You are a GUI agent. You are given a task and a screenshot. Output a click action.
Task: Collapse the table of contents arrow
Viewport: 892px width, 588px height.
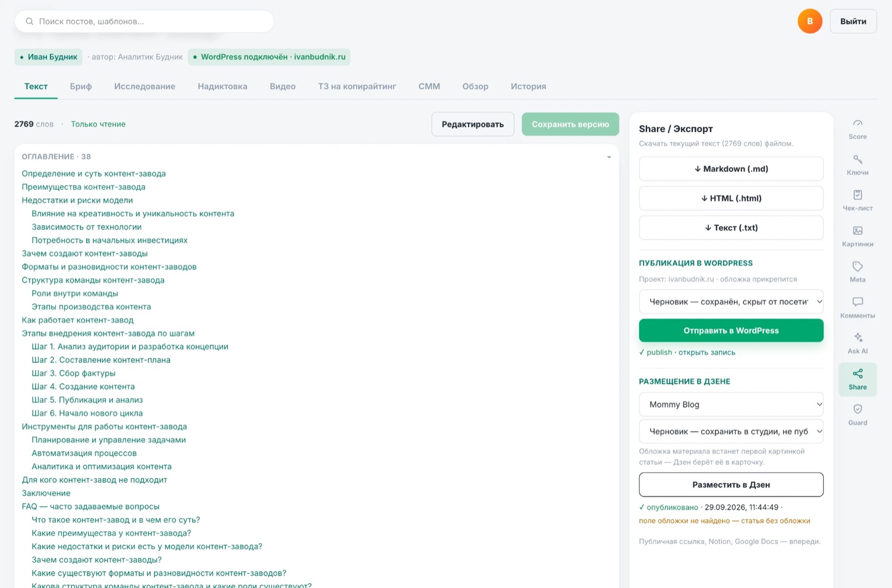pyautogui.click(x=609, y=157)
